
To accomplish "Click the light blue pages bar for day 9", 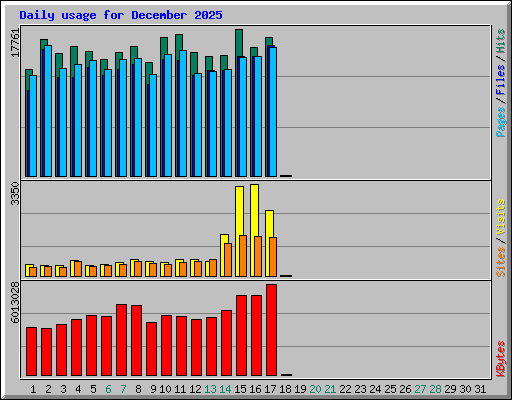I will pos(153,125).
